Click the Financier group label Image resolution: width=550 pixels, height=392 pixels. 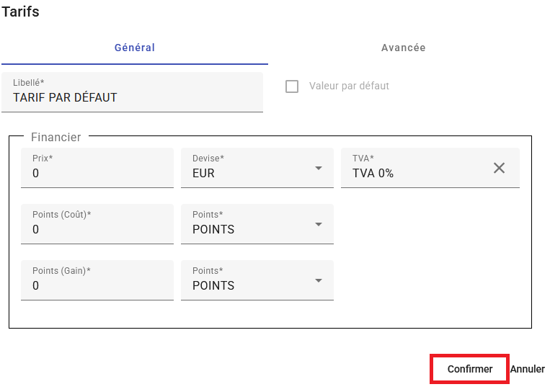tap(56, 137)
